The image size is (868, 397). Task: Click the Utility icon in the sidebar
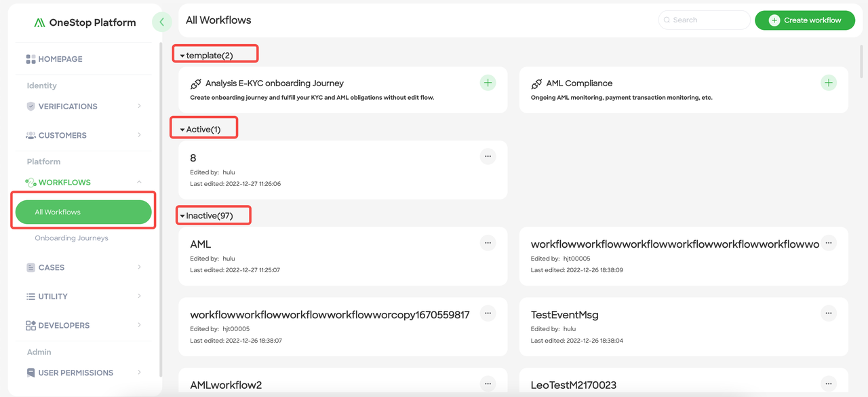tap(31, 296)
